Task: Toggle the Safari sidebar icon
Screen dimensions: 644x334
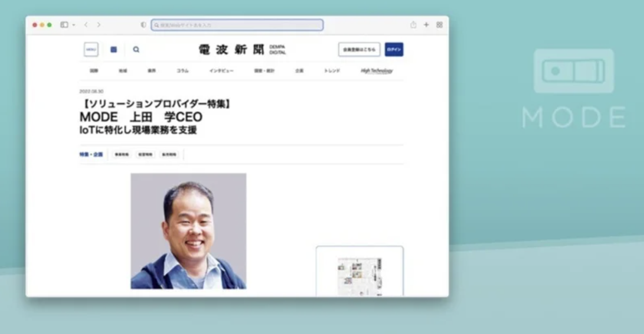Action: (x=64, y=25)
